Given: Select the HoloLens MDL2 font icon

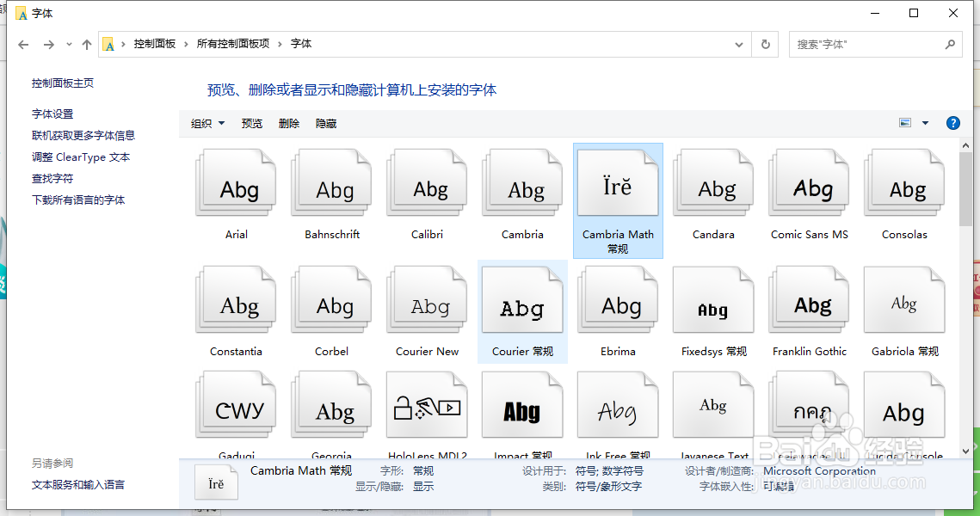Looking at the screenshot, I should pyautogui.click(x=428, y=405).
